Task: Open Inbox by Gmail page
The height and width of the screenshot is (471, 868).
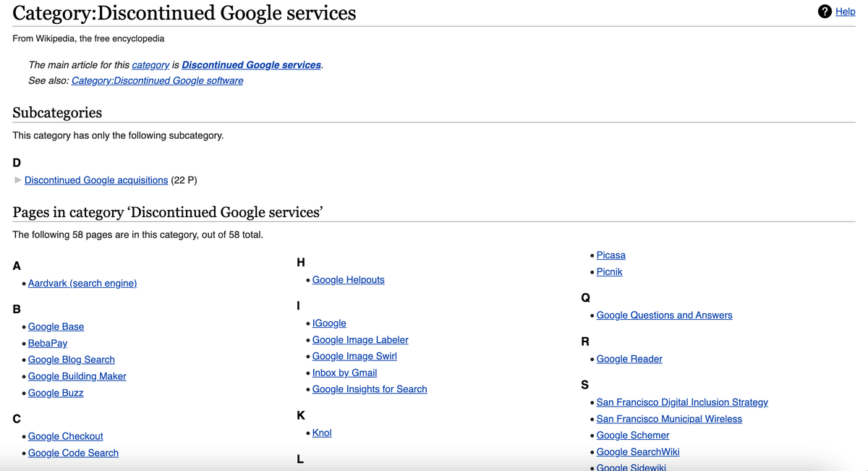Action: coord(344,373)
